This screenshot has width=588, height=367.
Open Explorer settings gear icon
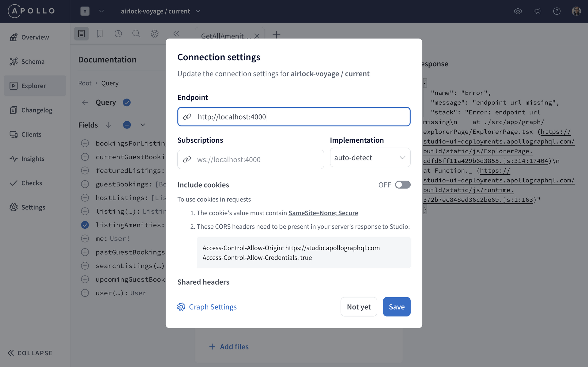click(x=155, y=34)
